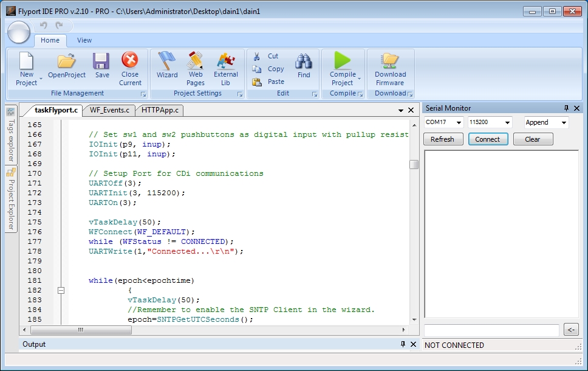The height and width of the screenshot is (371, 588).
Task: Click inside the serial monitor output area
Action: (501, 234)
